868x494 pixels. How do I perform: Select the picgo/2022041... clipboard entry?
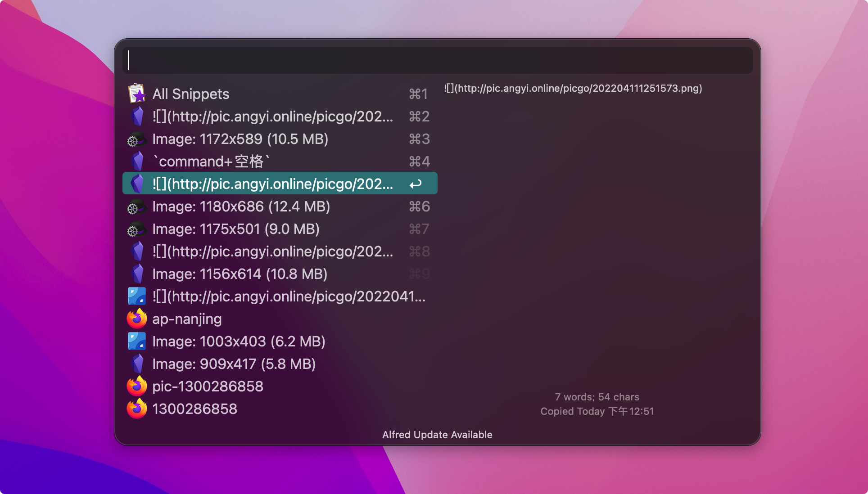pos(280,296)
